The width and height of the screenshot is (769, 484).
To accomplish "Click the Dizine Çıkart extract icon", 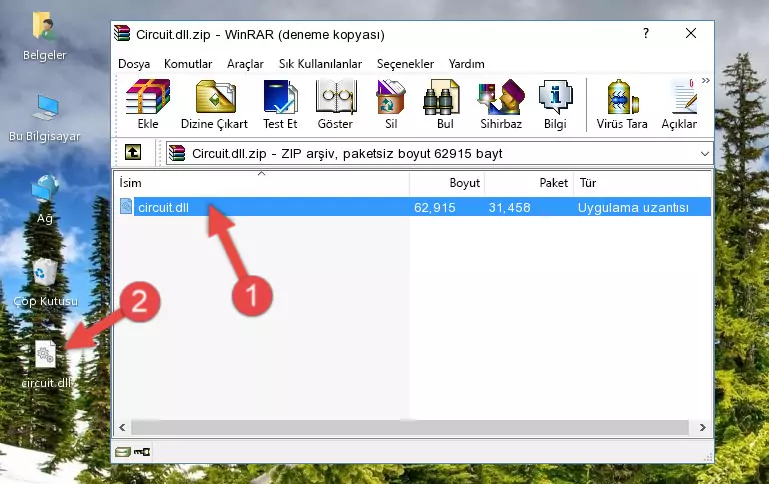I will 214,104.
